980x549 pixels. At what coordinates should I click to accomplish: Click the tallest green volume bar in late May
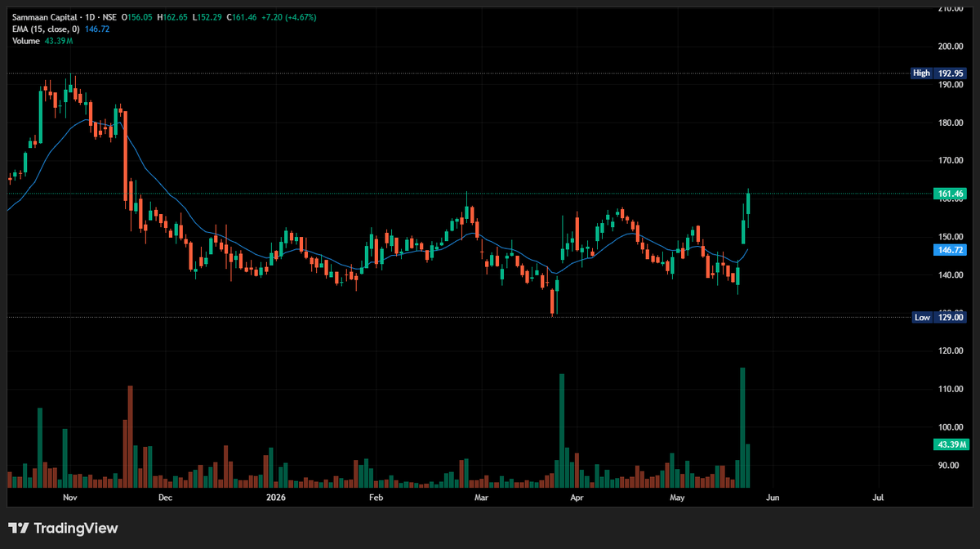point(742,427)
